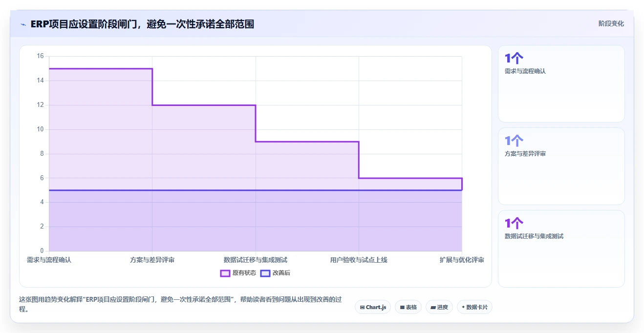Click the x-axis label 数据试迁移与集成测试

(x=256, y=260)
